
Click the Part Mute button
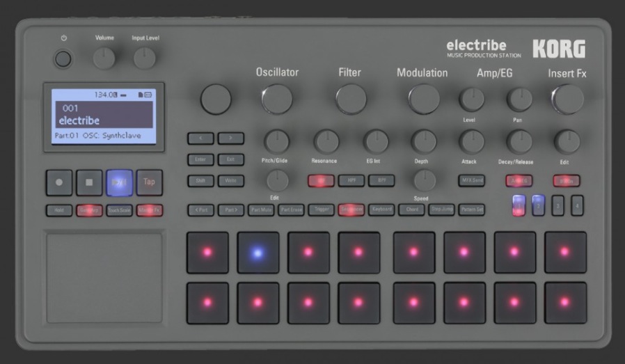tap(261, 209)
